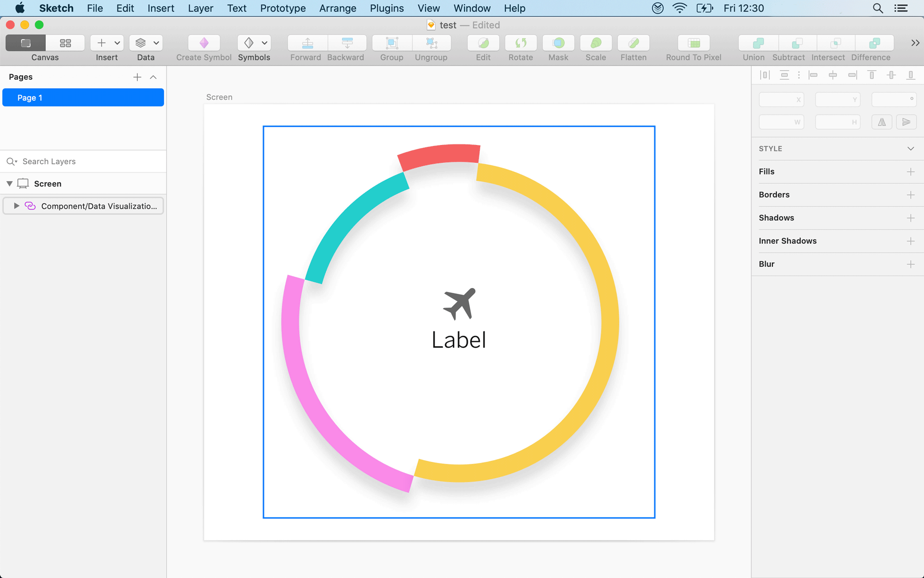This screenshot has height=578, width=924.
Task: Collapse the Pages list with the chevron
Action: pos(154,77)
